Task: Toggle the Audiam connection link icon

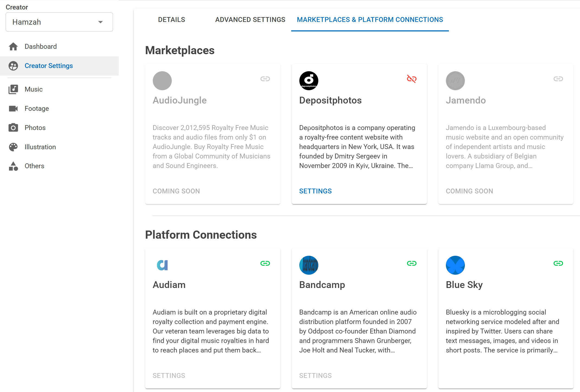Action: click(x=265, y=263)
